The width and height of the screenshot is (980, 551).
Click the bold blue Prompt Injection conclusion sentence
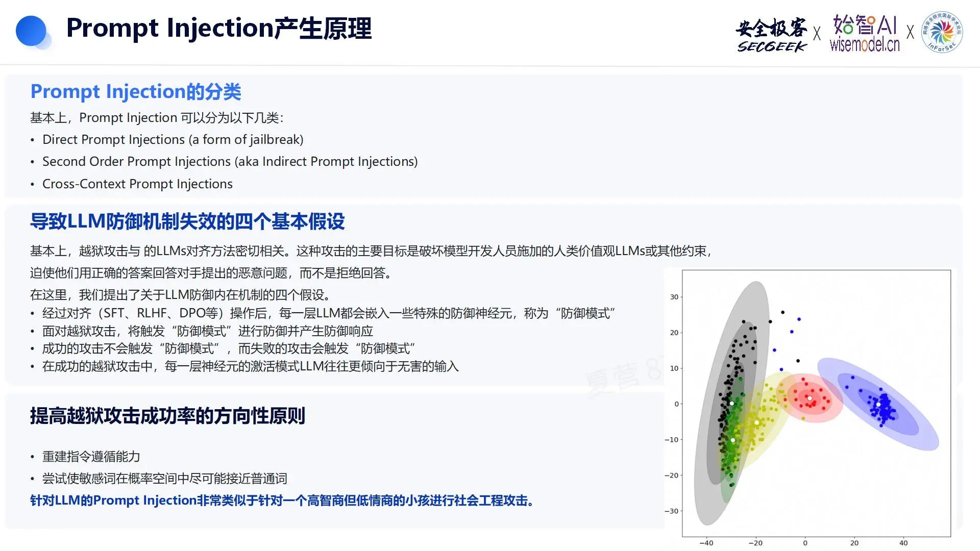click(x=282, y=500)
